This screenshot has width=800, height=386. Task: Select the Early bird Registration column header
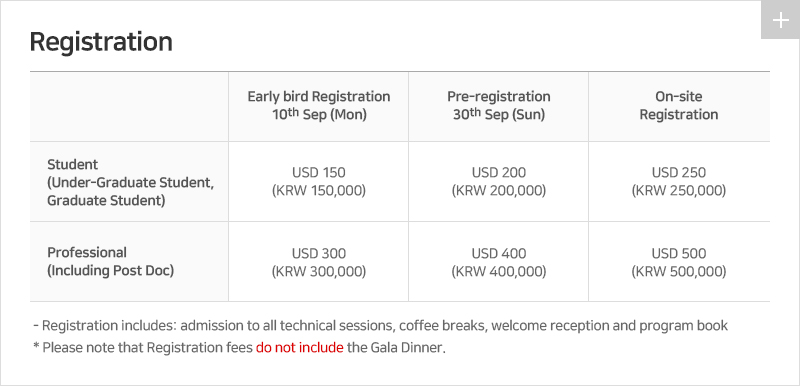[319, 106]
